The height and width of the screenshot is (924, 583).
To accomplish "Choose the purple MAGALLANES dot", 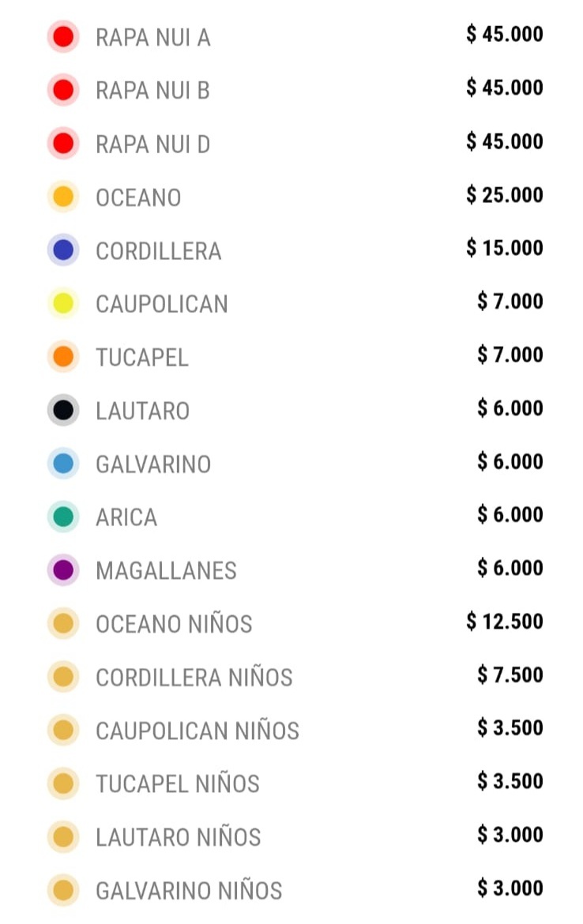I will tap(63, 570).
